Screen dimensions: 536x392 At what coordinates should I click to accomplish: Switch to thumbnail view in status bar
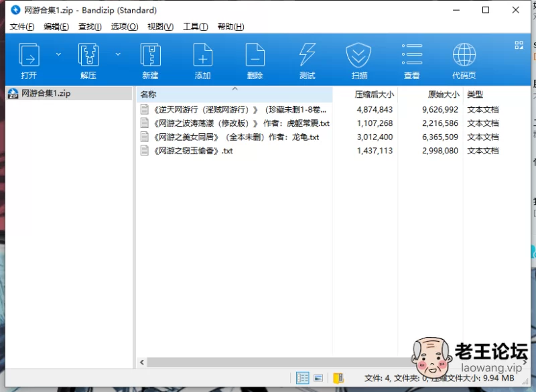pyautogui.click(x=318, y=378)
